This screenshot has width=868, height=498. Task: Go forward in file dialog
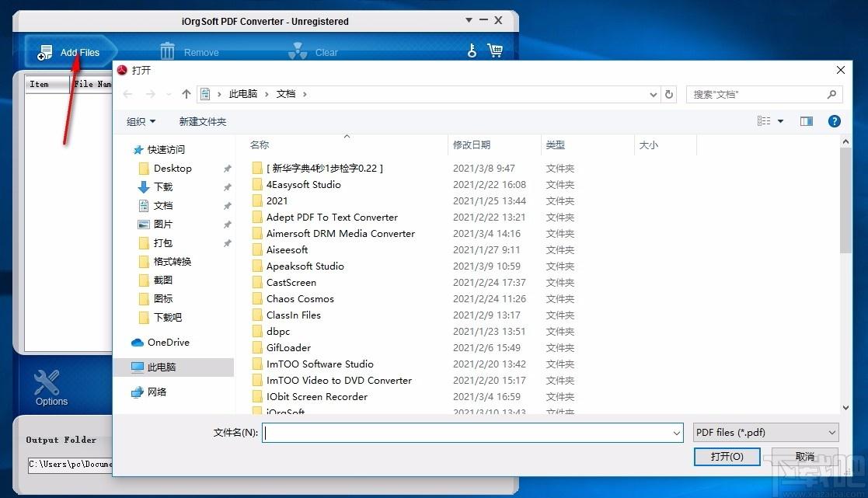pos(150,94)
